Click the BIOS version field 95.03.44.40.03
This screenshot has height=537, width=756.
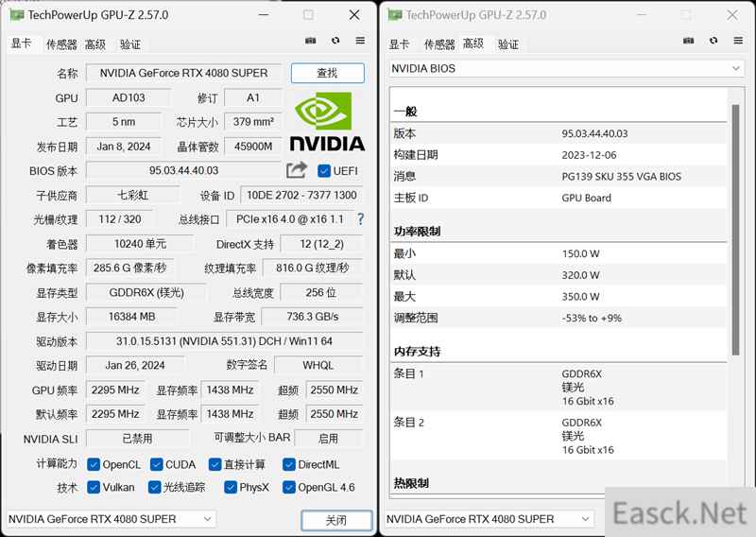183,170
